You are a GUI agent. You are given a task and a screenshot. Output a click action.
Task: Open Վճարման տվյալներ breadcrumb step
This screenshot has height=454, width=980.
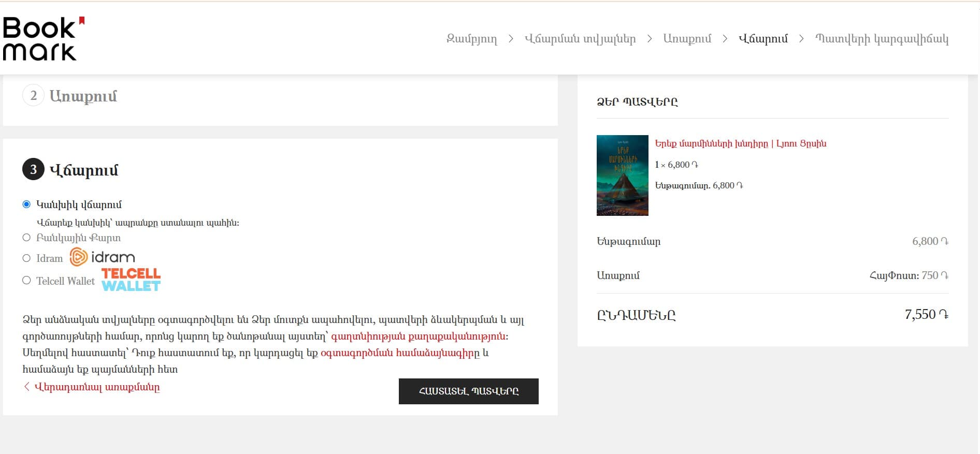[x=580, y=39]
